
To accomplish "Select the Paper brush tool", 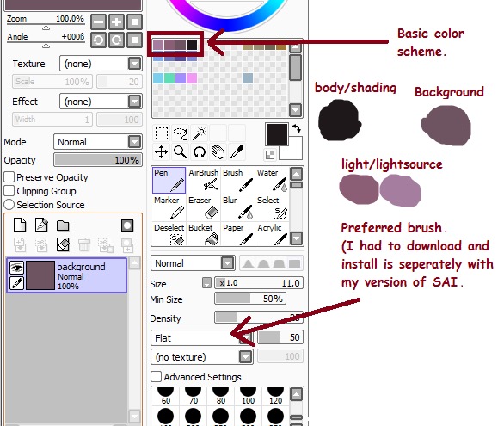I will [237, 234].
